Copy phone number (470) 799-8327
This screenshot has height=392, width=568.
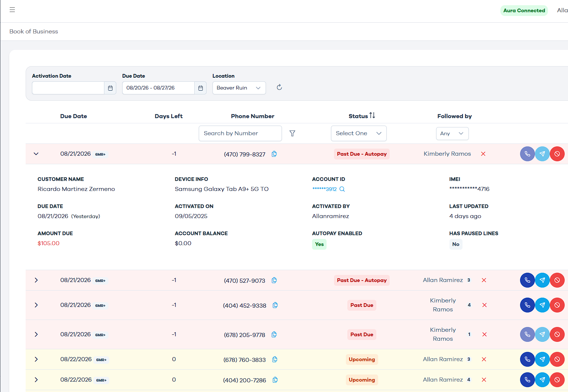tap(274, 154)
